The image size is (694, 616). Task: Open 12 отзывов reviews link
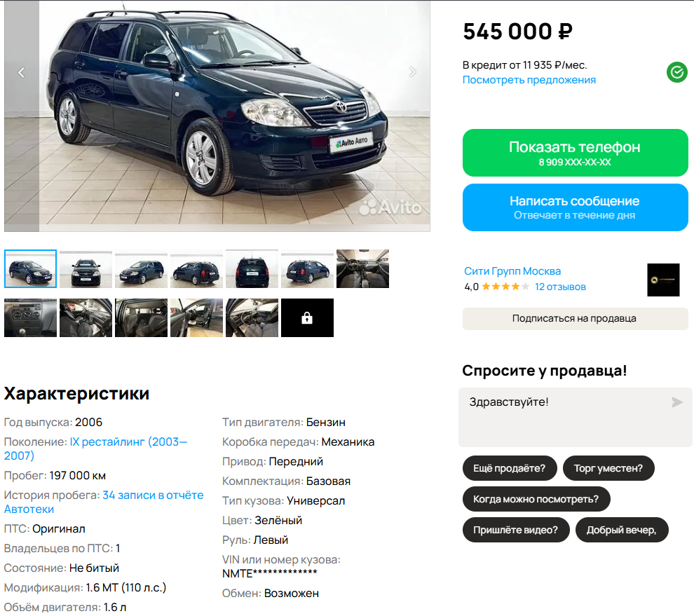560,287
